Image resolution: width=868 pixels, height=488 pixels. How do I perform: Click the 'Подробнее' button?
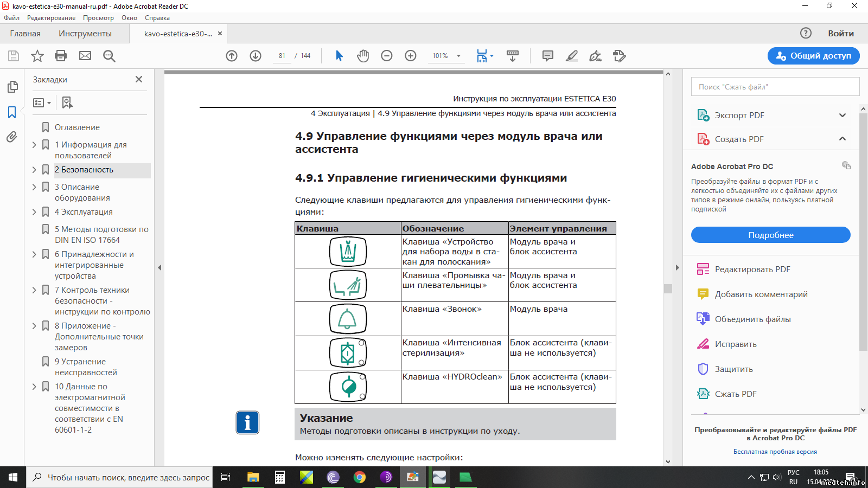click(770, 235)
